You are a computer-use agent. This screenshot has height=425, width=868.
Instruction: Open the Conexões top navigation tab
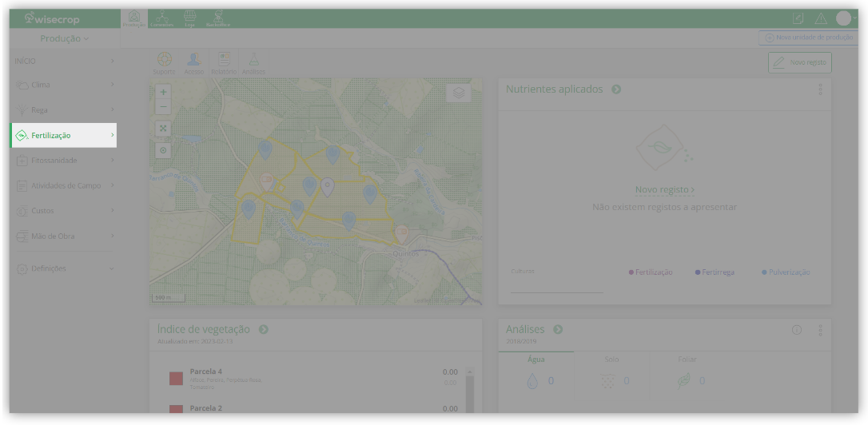[161, 18]
